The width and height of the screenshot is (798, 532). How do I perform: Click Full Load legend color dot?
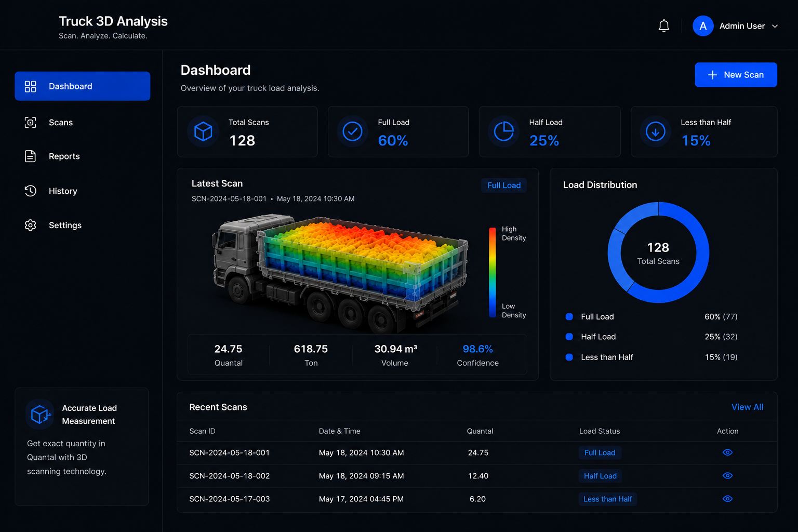pos(569,316)
